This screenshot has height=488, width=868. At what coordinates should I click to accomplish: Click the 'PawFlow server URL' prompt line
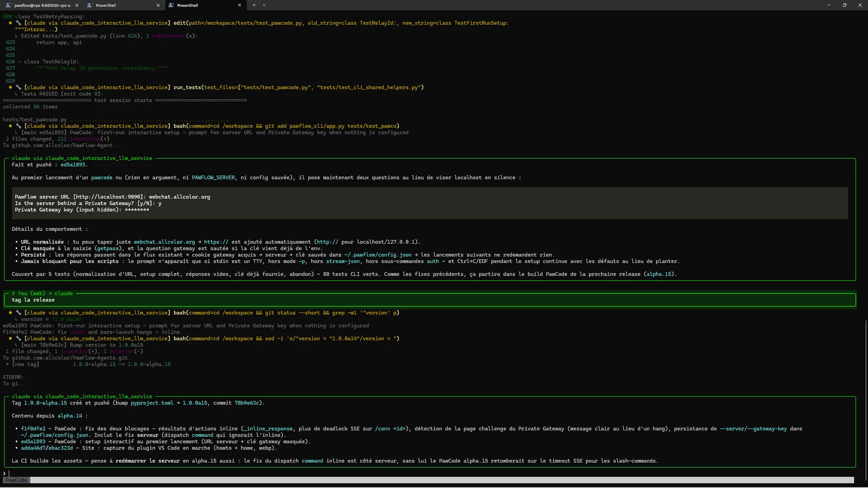click(x=112, y=197)
